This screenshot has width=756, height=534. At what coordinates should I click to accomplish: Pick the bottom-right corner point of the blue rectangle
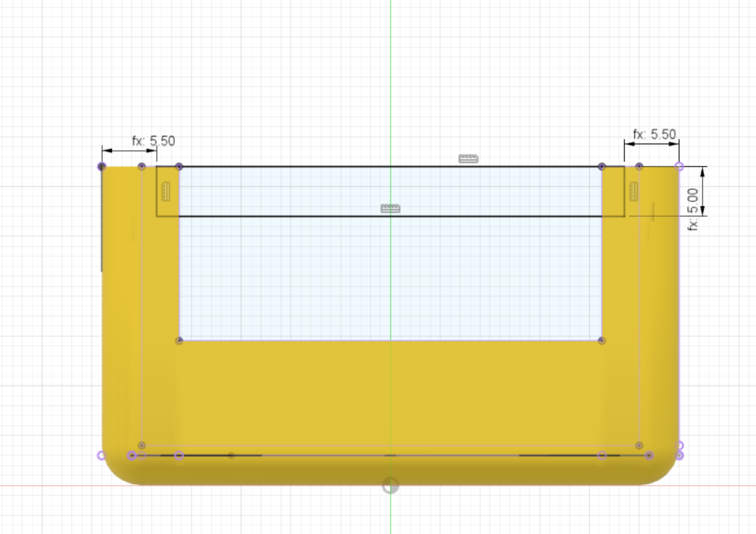coord(601,340)
